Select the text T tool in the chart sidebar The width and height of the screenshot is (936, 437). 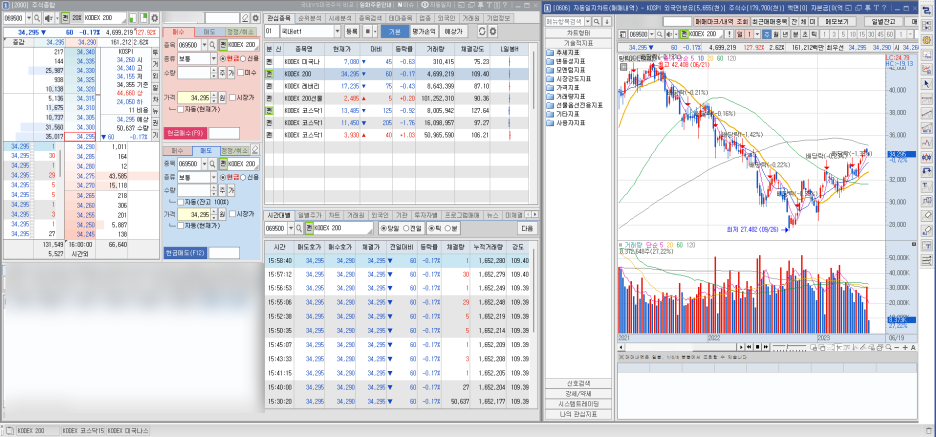926,245
